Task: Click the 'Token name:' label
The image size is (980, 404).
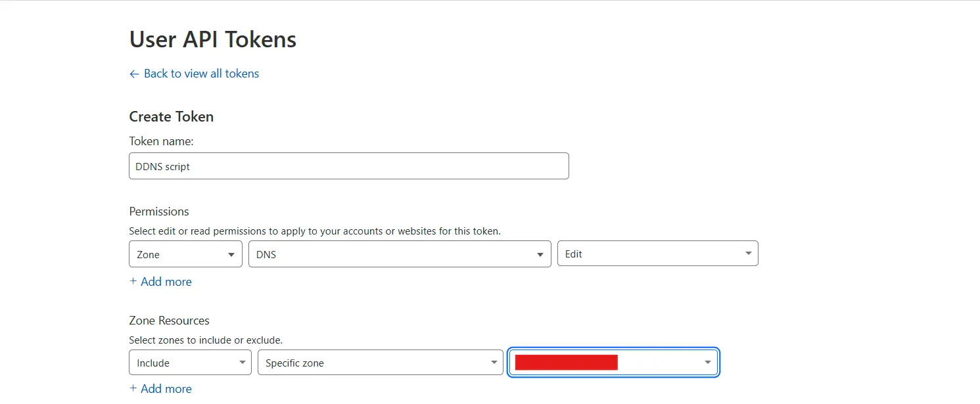Action: (x=161, y=141)
